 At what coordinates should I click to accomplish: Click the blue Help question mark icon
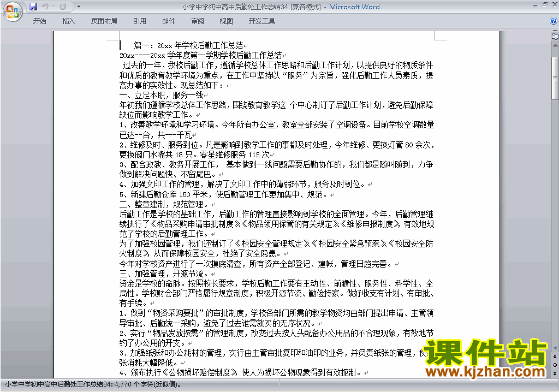[554, 21]
